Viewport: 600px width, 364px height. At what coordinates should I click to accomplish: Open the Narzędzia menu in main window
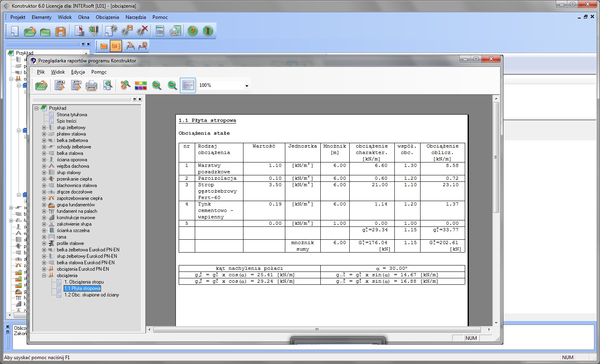pos(136,17)
